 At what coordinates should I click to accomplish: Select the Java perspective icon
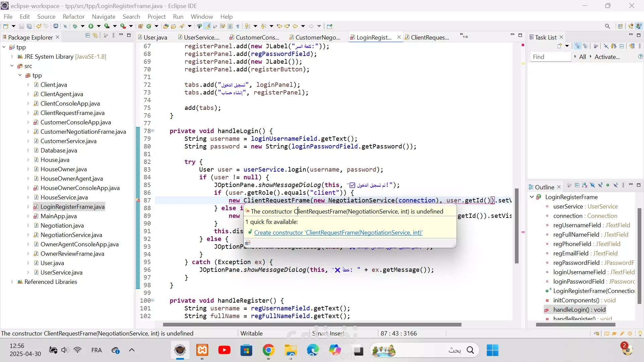tap(639, 26)
